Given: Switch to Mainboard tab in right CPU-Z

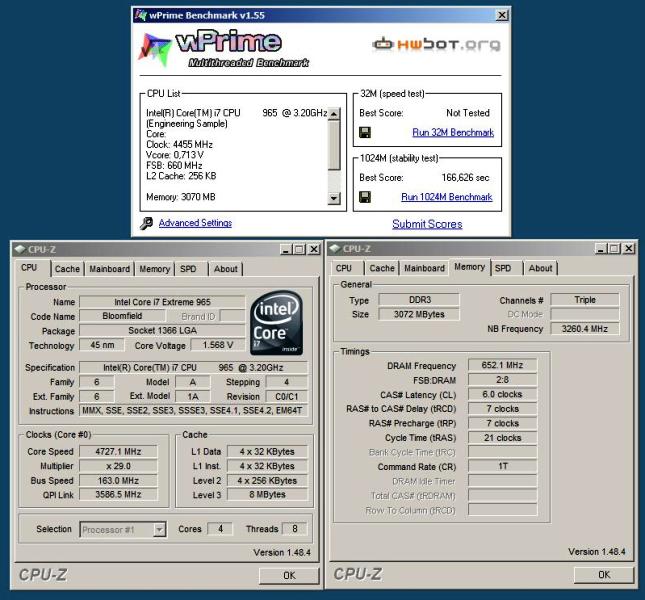Looking at the screenshot, I should (x=424, y=268).
